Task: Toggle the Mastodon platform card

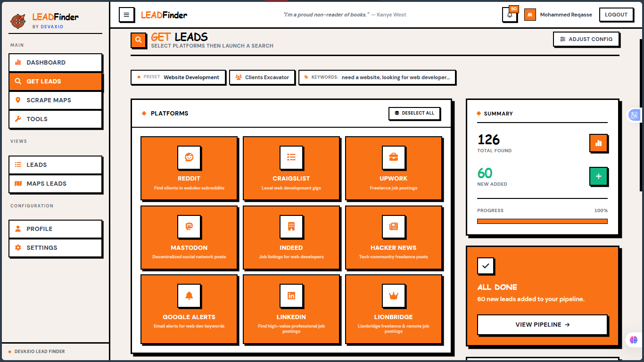Action: (189, 238)
